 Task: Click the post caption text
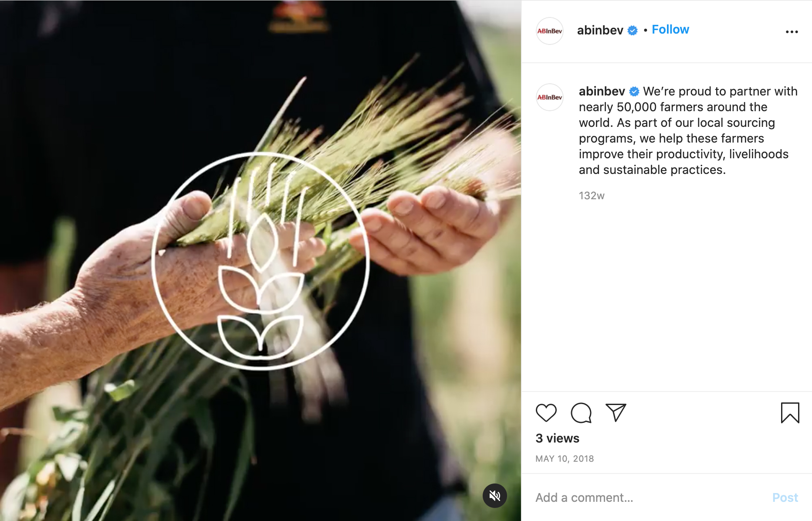(688, 130)
